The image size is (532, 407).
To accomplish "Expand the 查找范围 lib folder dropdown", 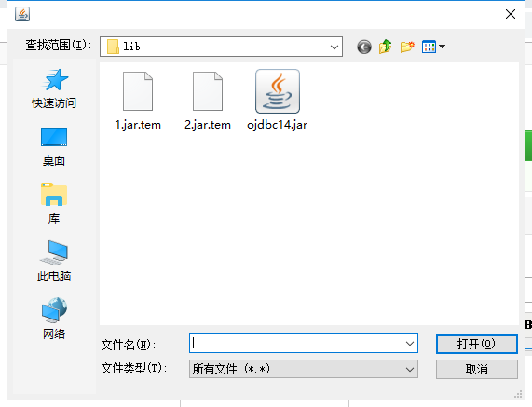I will 334,47.
